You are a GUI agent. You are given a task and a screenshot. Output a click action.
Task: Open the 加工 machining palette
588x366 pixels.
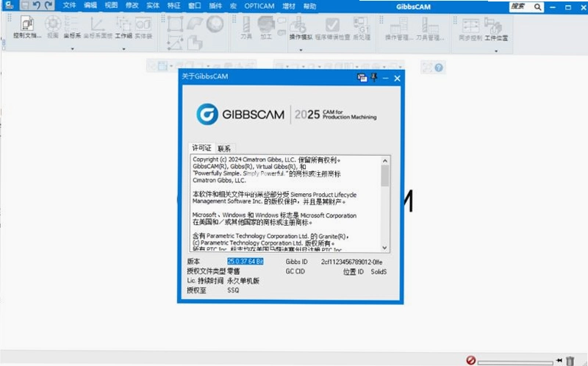point(266,27)
